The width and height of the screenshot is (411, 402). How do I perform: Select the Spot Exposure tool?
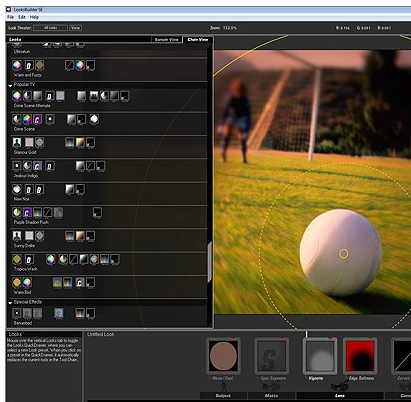271,356
